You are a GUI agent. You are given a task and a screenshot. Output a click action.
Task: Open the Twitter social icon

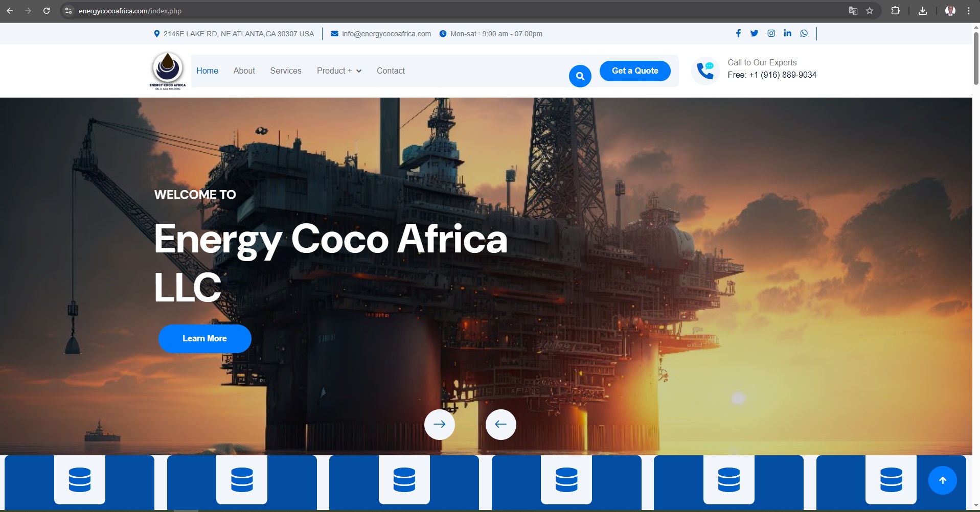(x=754, y=33)
